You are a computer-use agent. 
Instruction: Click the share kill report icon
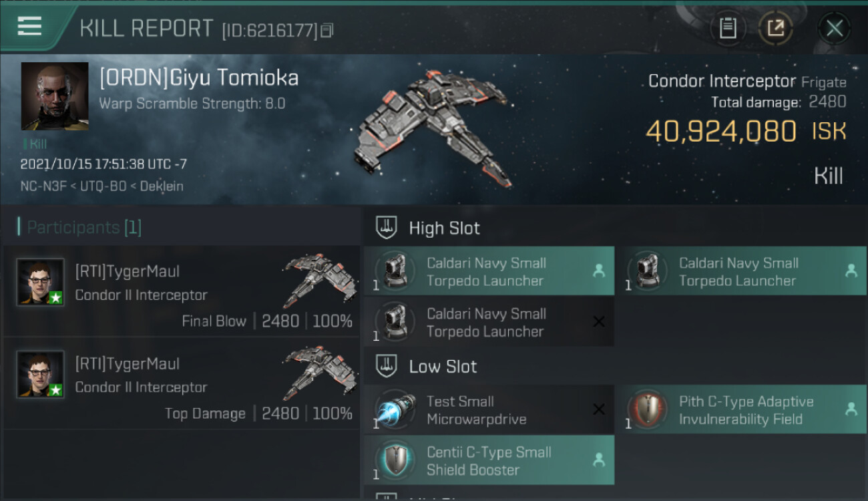tap(776, 28)
